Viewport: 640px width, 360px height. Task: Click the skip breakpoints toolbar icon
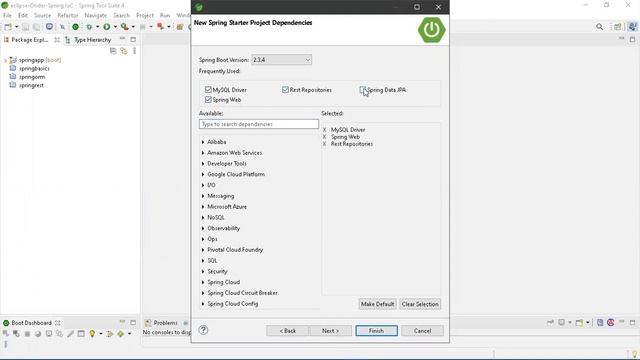(62, 27)
